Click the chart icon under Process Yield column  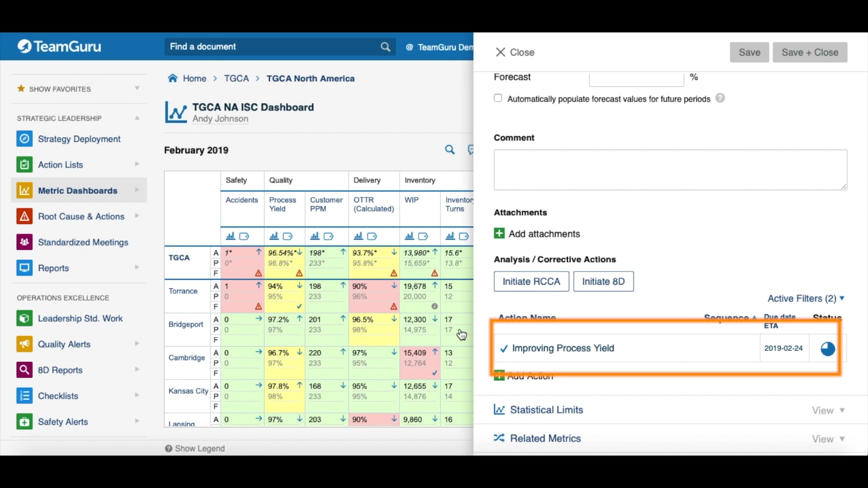tap(274, 236)
